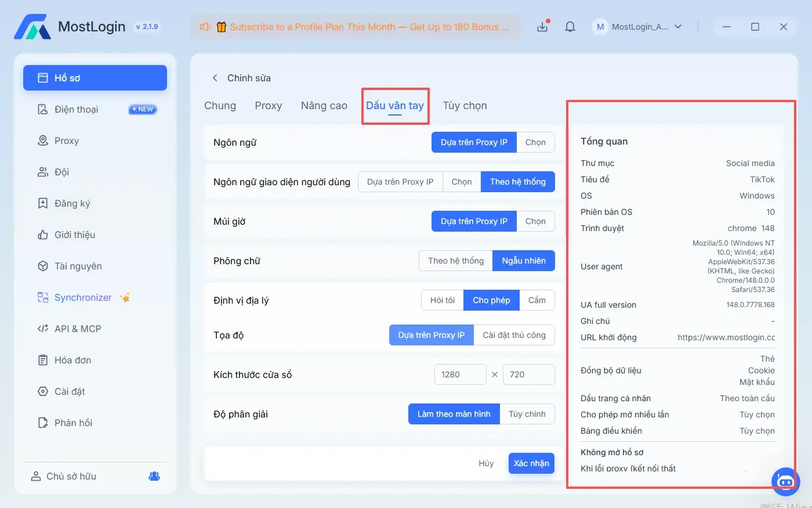Switch to the Nâng cao tab
This screenshot has width=812, height=508.
(x=324, y=106)
